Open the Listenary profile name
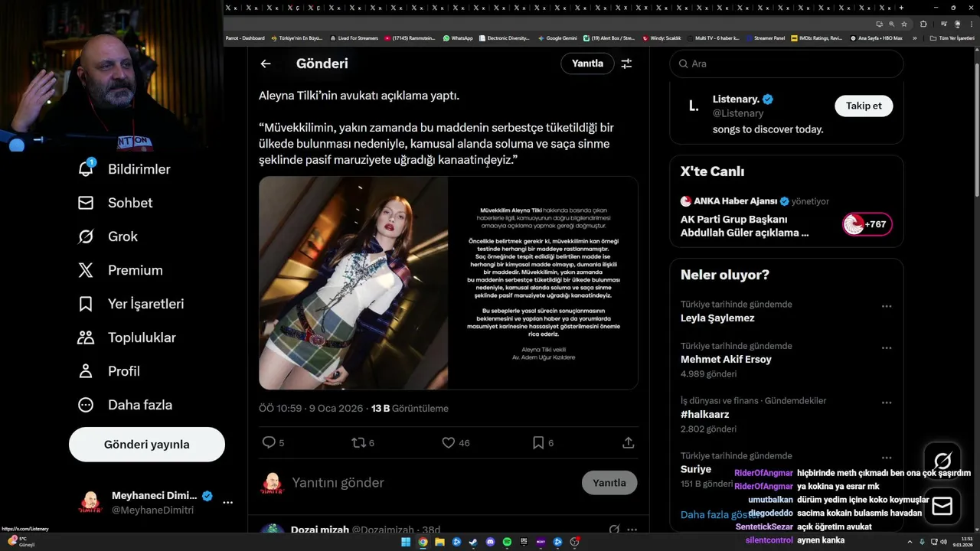 [736, 99]
